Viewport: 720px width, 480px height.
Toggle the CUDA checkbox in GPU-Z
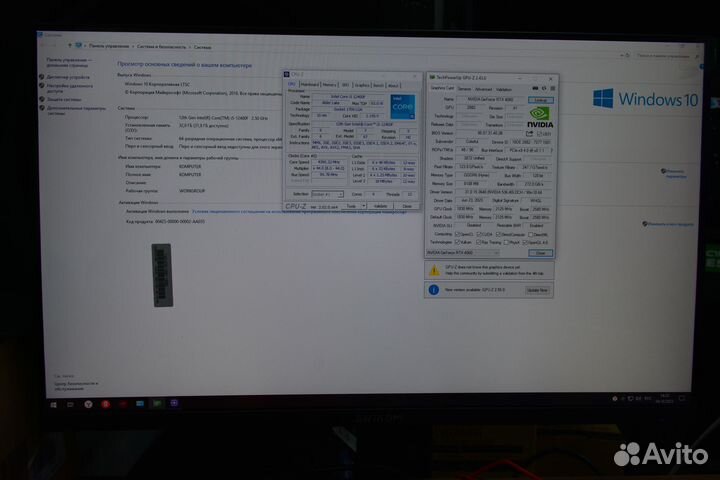[479, 234]
